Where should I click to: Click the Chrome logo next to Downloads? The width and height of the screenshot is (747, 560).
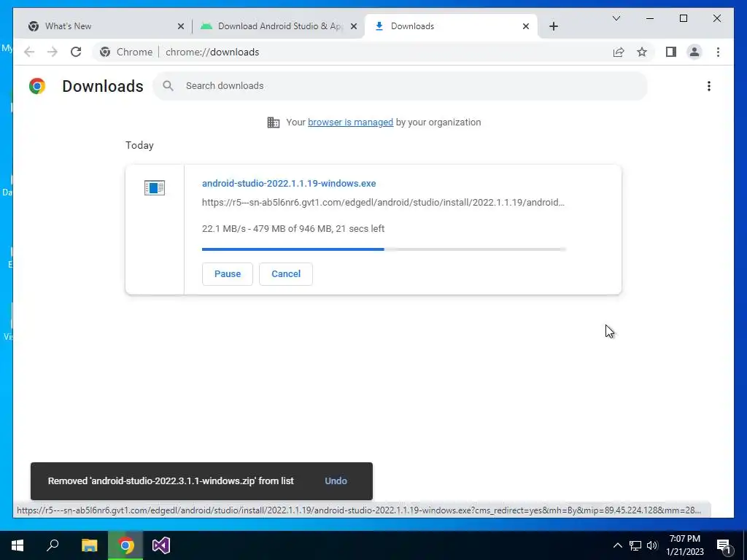[37, 86]
